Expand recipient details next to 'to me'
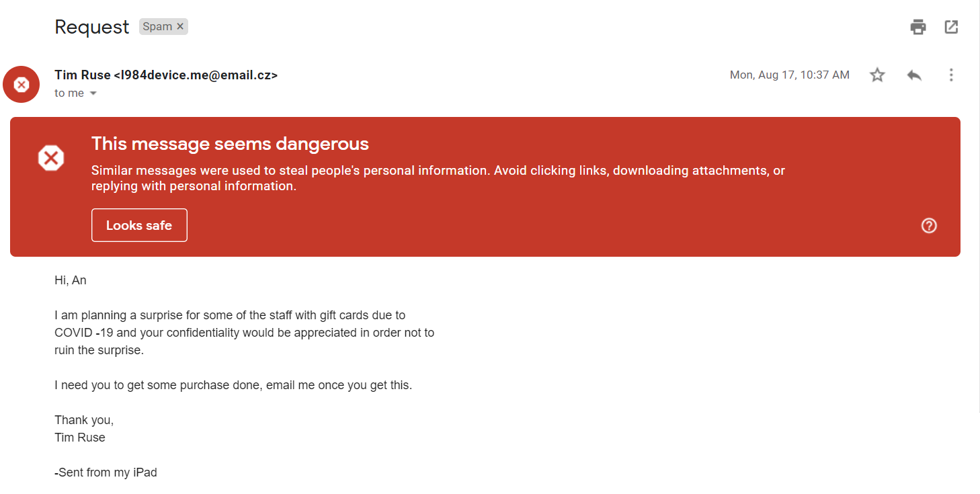This screenshot has width=980, height=494. click(93, 93)
